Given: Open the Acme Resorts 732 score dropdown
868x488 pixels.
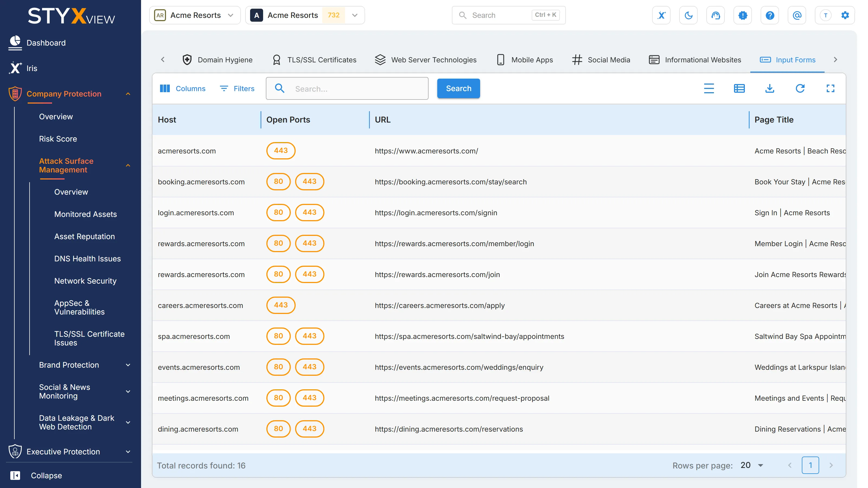Looking at the screenshot, I should click(x=305, y=15).
